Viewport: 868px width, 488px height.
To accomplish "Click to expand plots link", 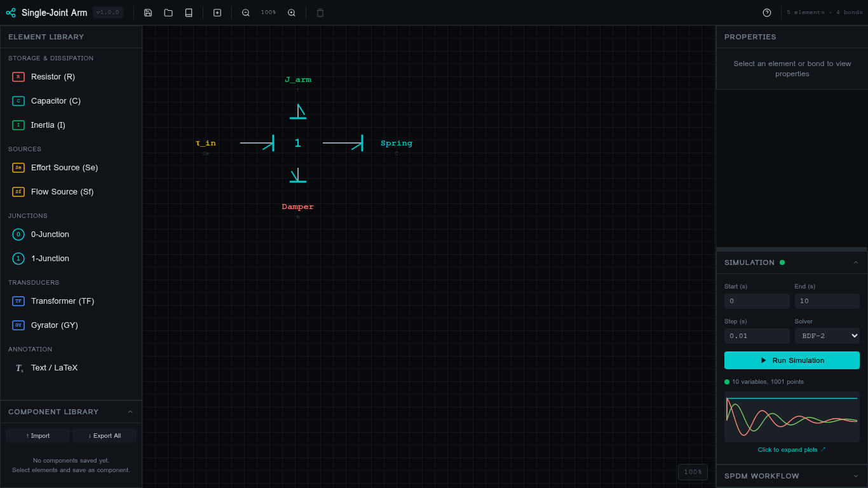I will (x=792, y=450).
